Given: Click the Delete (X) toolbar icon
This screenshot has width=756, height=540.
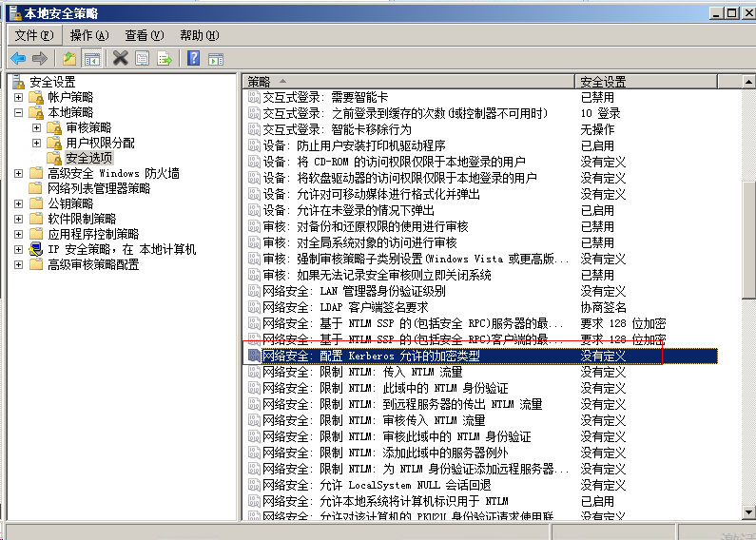Looking at the screenshot, I should [121, 59].
